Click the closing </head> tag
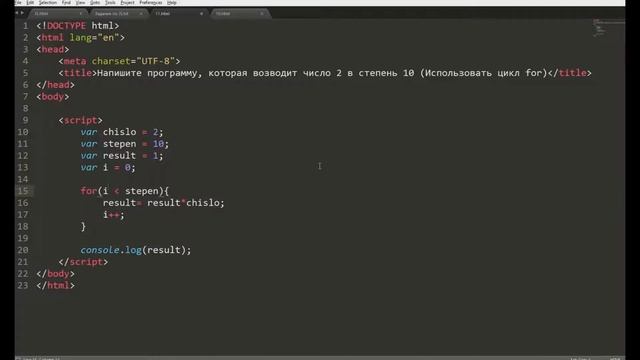640x360 pixels. click(x=56, y=85)
